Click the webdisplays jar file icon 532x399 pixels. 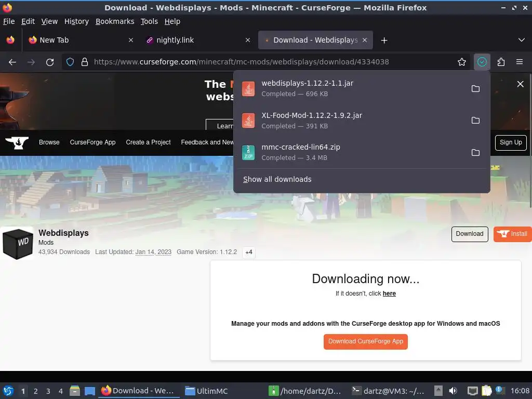[x=248, y=89]
